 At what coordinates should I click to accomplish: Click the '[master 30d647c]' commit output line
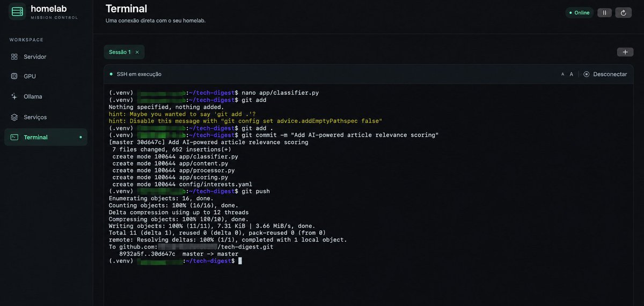[x=208, y=142]
